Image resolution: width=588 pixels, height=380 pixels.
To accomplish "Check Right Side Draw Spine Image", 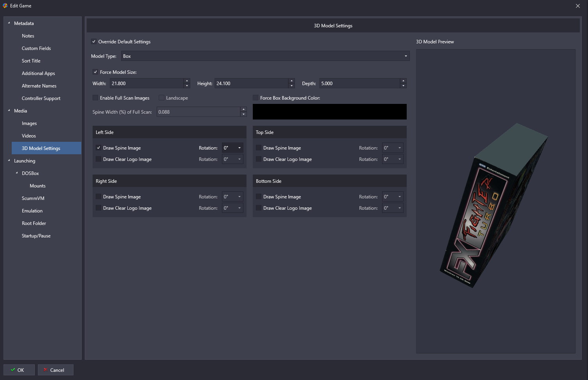I will (98, 196).
